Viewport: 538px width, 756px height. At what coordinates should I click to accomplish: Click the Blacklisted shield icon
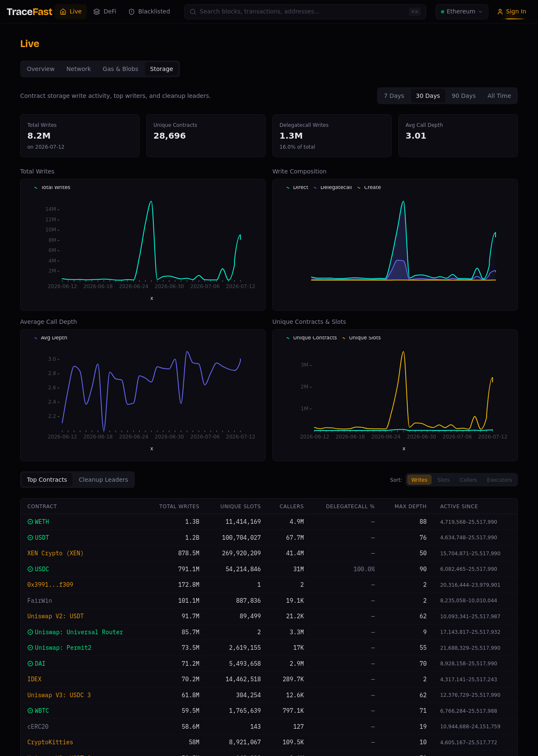[132, 12]
